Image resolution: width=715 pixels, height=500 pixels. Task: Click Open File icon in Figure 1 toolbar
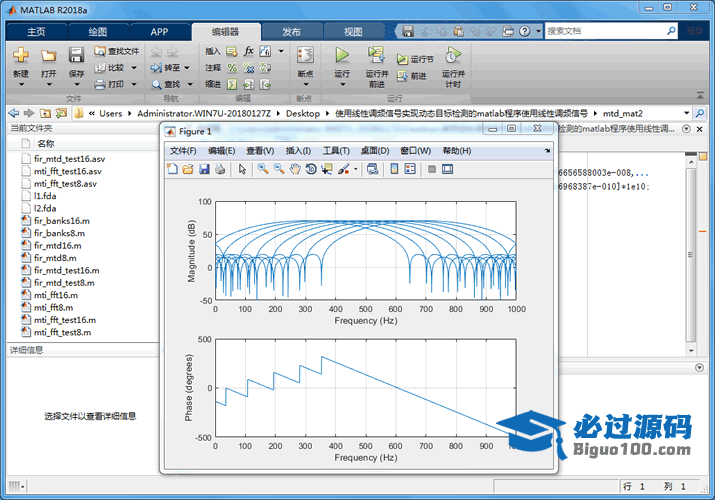point(188,169)
